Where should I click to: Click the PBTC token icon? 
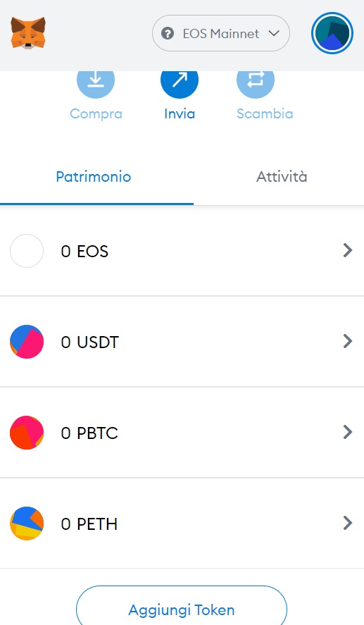27,433
